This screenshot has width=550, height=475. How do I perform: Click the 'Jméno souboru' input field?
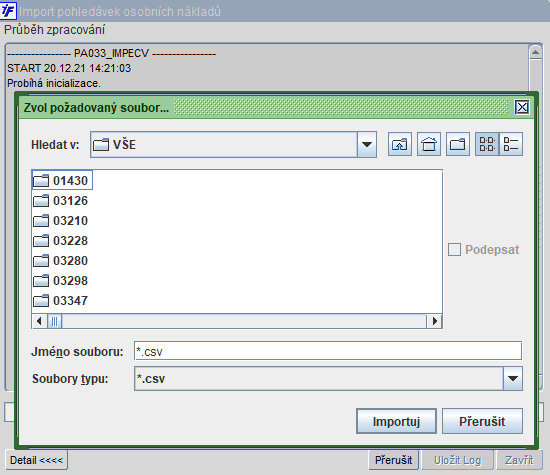(x=328, y=351)
